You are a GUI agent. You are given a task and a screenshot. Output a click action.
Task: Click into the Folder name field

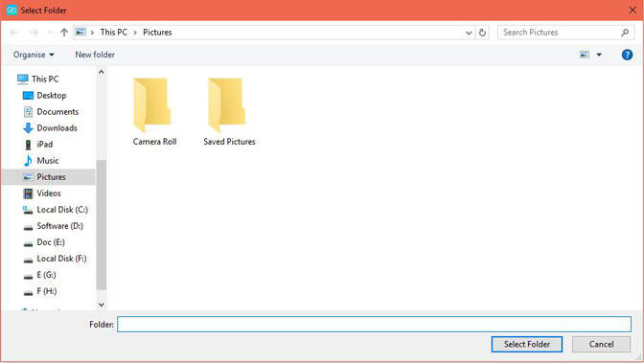(374, 324)
